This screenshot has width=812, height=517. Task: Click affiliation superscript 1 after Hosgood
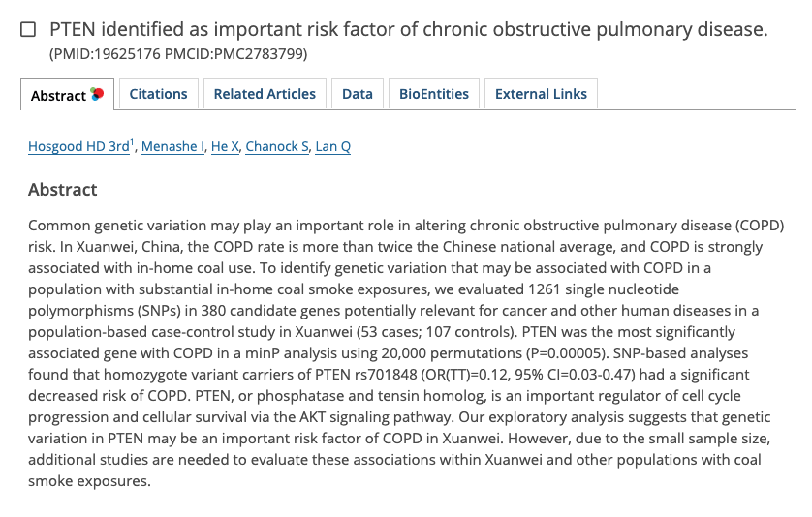coord(132,142)
